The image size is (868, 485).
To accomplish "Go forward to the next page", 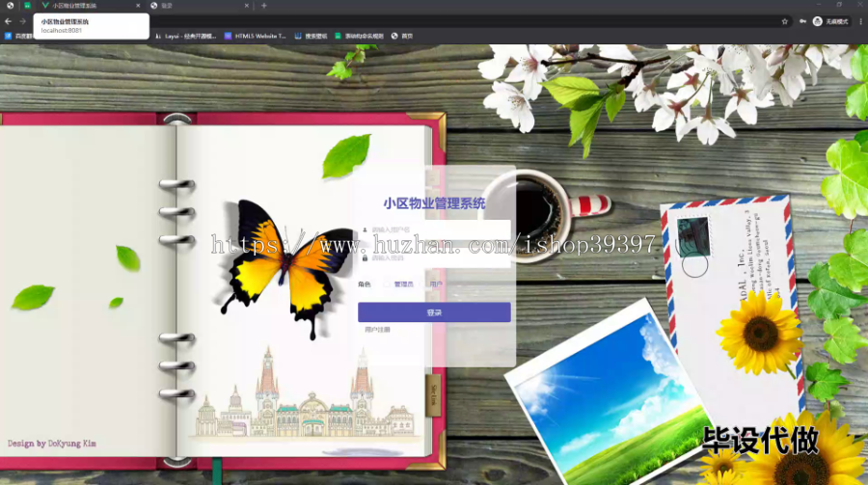I will (x=23, y=21).
